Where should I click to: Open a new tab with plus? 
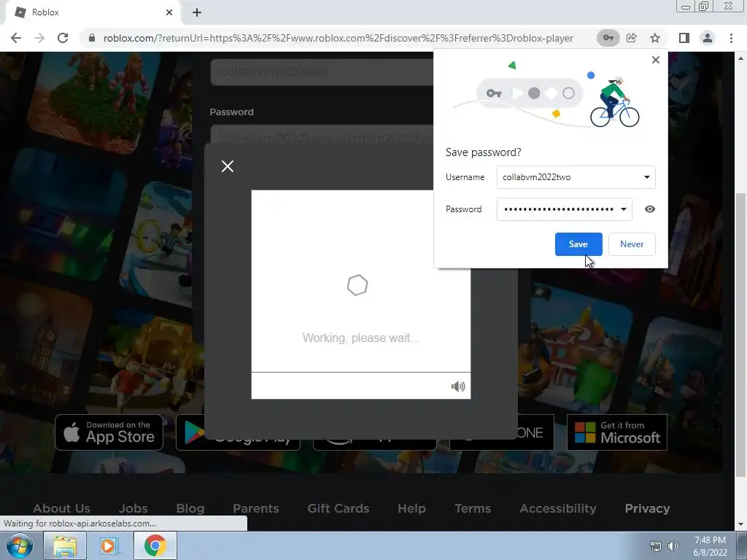197,12
